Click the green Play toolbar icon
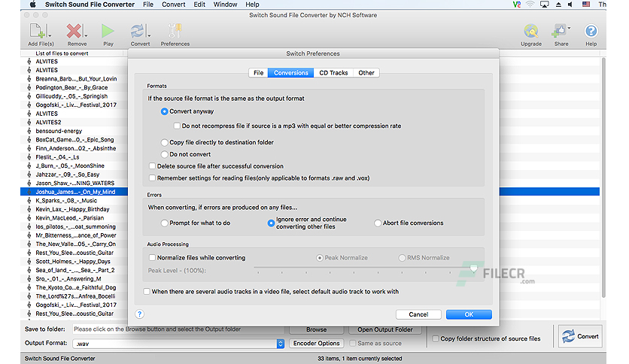This screenshot has height=364, width=629. pyautogui.click(x=108, y=31)
